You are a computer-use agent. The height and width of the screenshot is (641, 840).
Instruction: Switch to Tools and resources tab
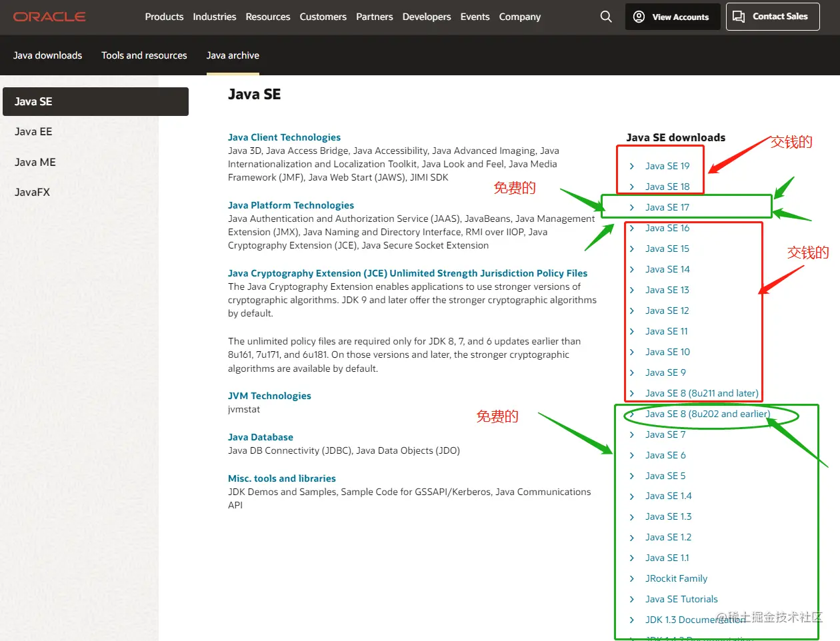tap(144, 55)
